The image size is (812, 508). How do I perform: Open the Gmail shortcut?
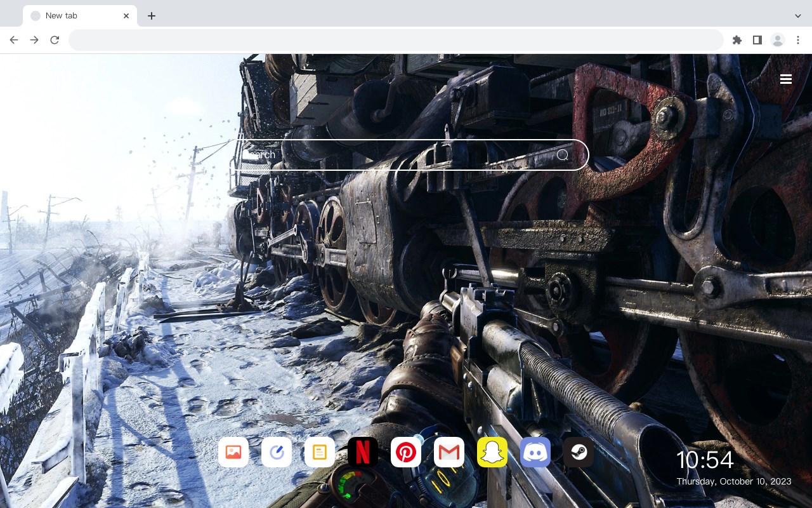tap(449, 452)
